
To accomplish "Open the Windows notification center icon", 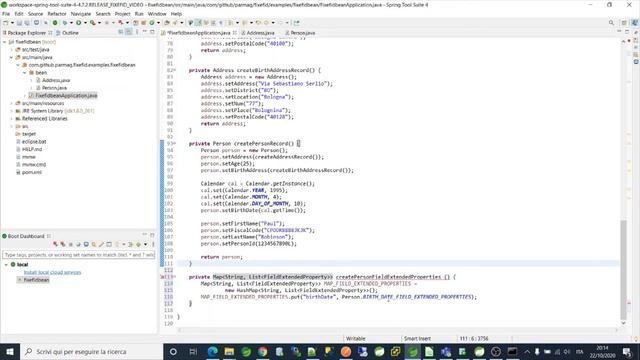I will [627, 351].
